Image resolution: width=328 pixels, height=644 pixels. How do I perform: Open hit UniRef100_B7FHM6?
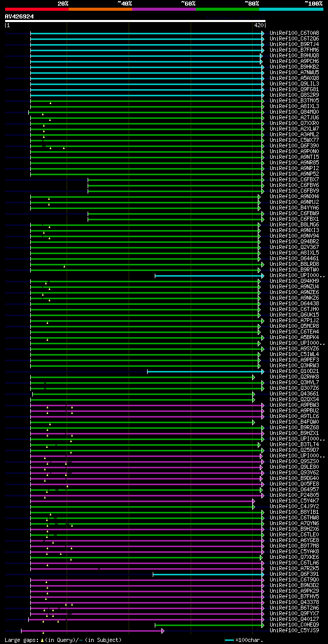click(x=294, y=50)
